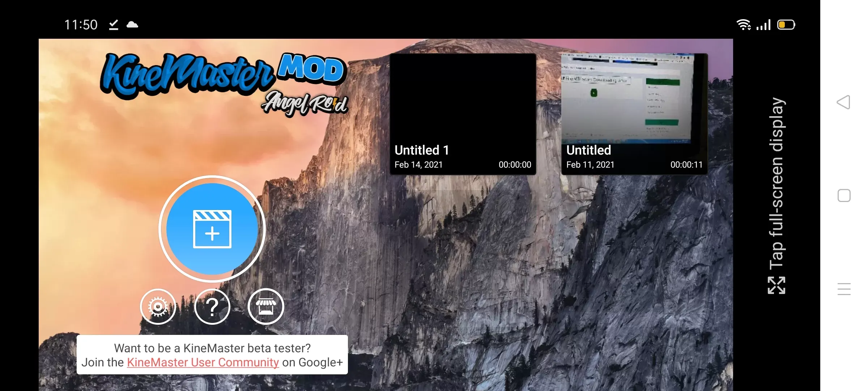Follow the KineMaster User Community link
This screenshot has height=391, width=868.
pos(203,362)
